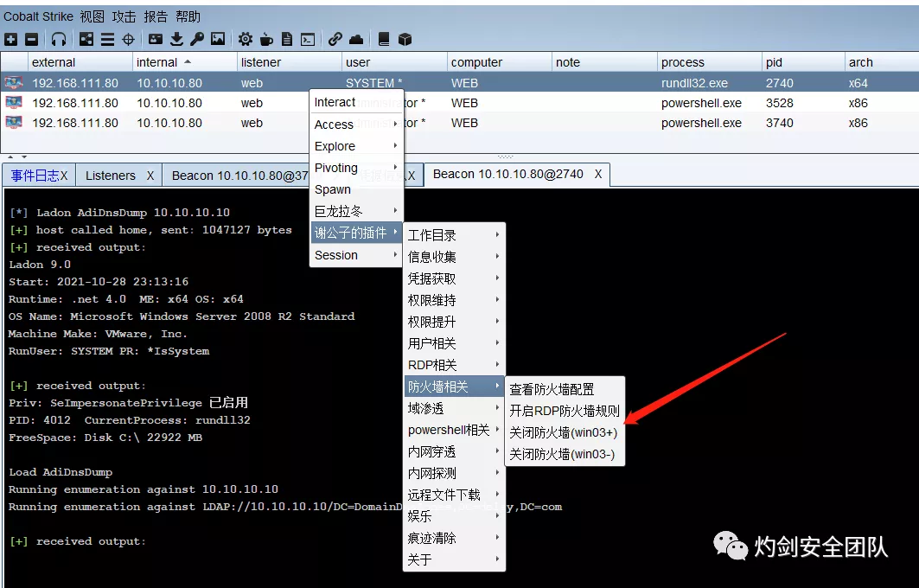Expand the 信息收集 submenu

click(454, 257)
